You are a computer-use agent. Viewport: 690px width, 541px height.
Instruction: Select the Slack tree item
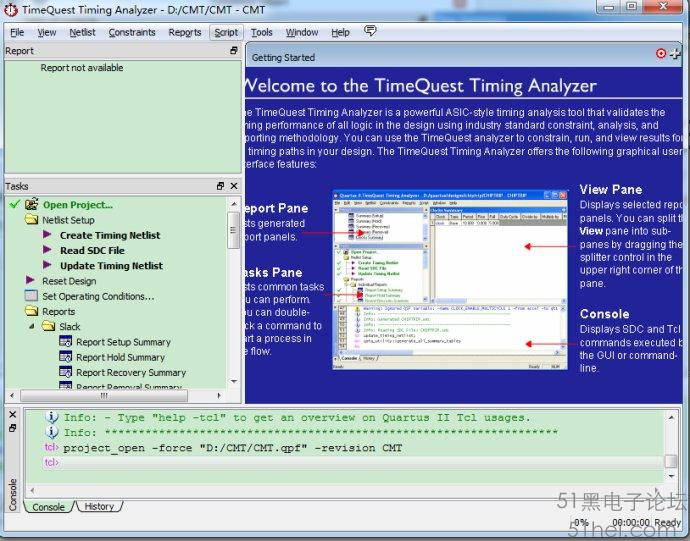tap(70, 327)
